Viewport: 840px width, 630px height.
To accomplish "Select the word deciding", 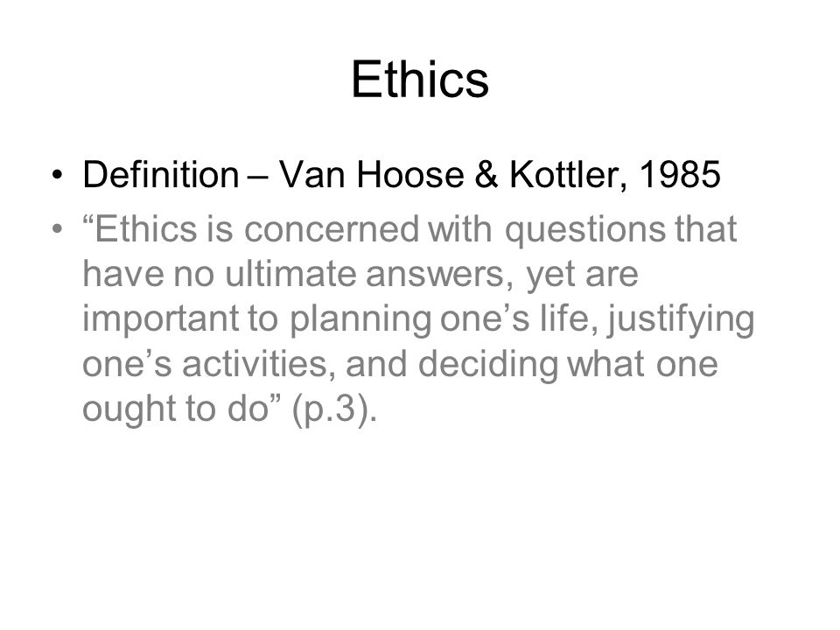I will coord(487,366).
